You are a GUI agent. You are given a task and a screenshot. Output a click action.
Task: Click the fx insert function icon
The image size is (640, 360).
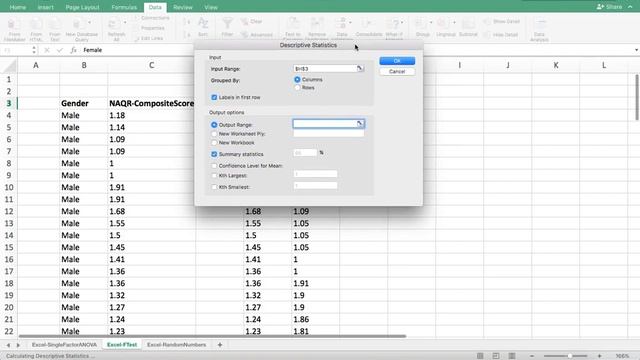coord(73,50)
